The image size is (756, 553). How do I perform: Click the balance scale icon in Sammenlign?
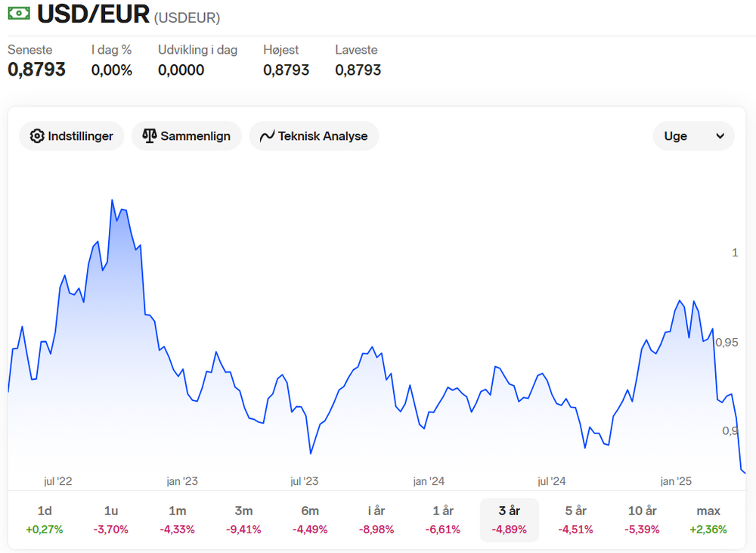[150, 136]
